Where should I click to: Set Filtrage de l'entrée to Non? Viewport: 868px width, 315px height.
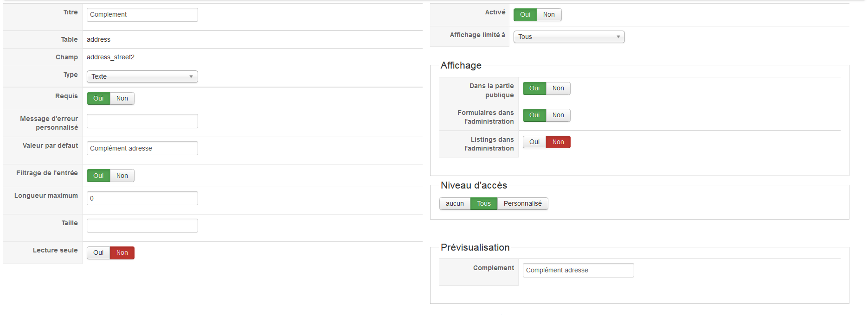pyautogui.click(x=122, y=176)
